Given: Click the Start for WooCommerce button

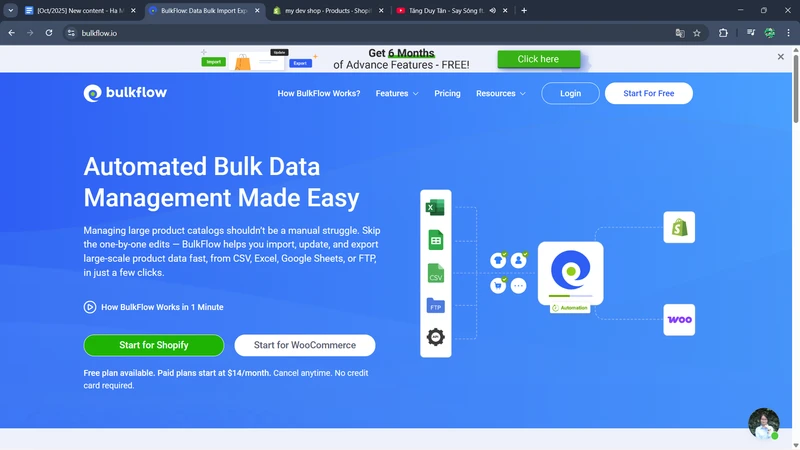Looking at the screenshot, I should coord(304,345).
